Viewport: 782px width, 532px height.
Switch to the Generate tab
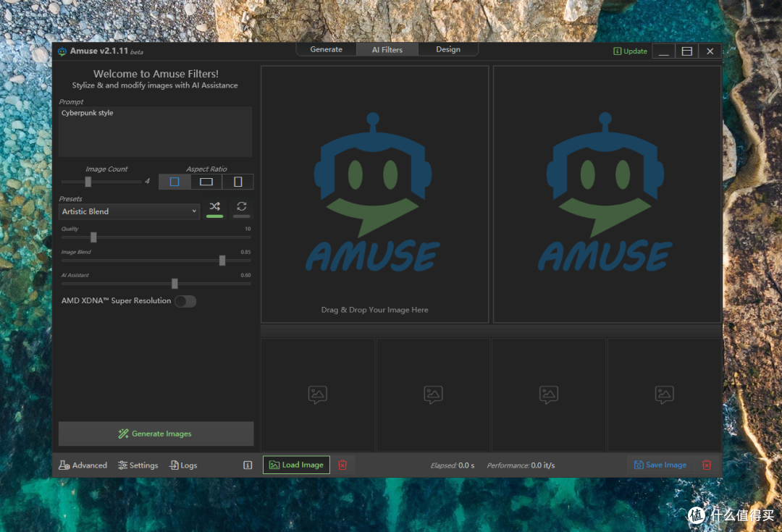(326, 50)
